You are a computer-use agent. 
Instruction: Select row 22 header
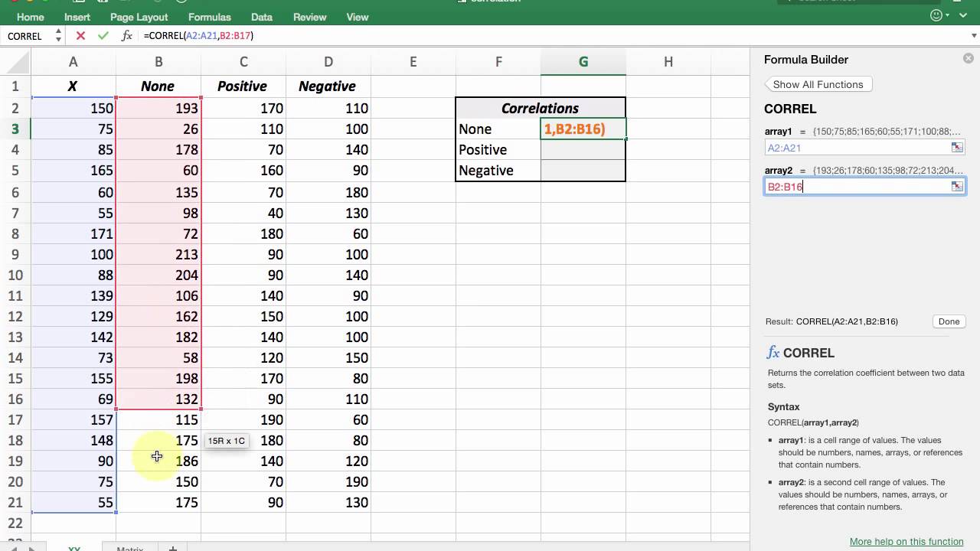[15, 523]
